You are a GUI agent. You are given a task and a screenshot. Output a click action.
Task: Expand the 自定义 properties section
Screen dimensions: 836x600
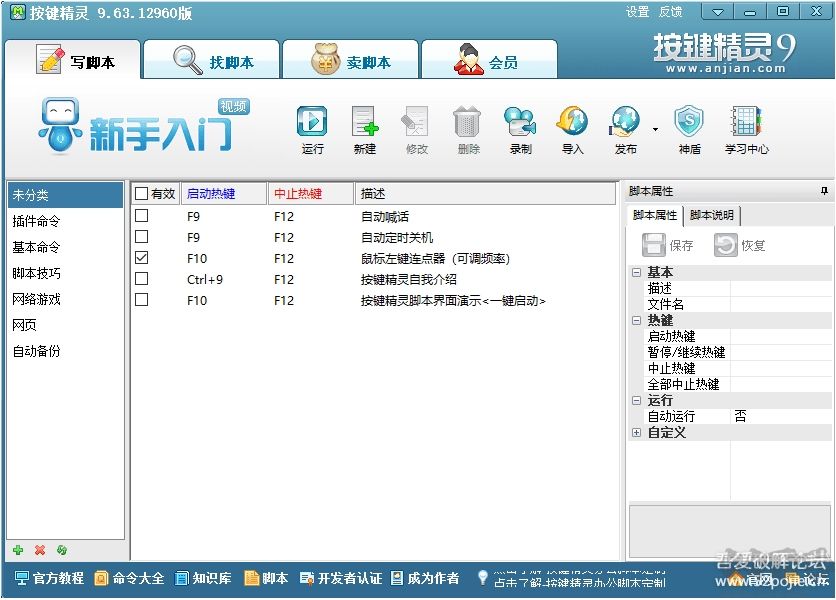pos(637,432)
